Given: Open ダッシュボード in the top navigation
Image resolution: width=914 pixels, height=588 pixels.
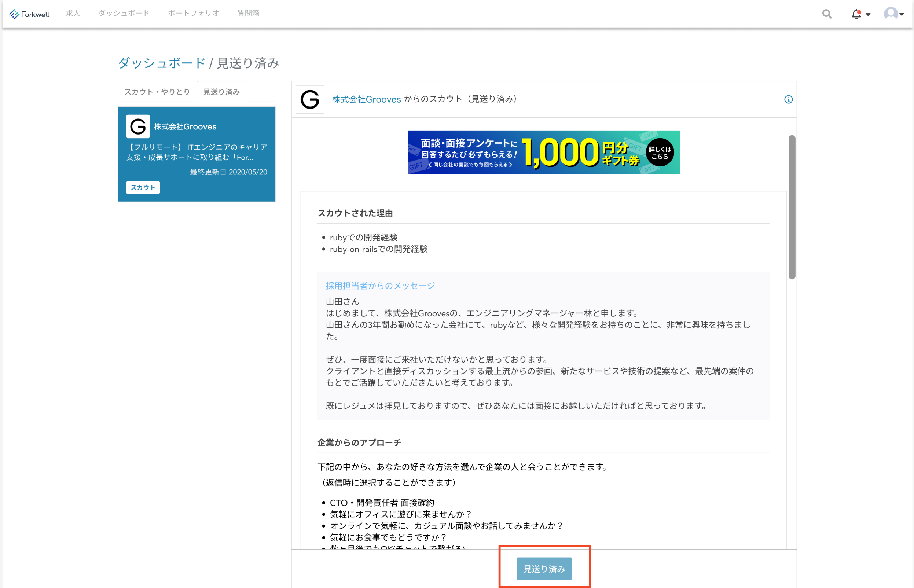Looking at the screenshot, I should (x=124, y=13).
